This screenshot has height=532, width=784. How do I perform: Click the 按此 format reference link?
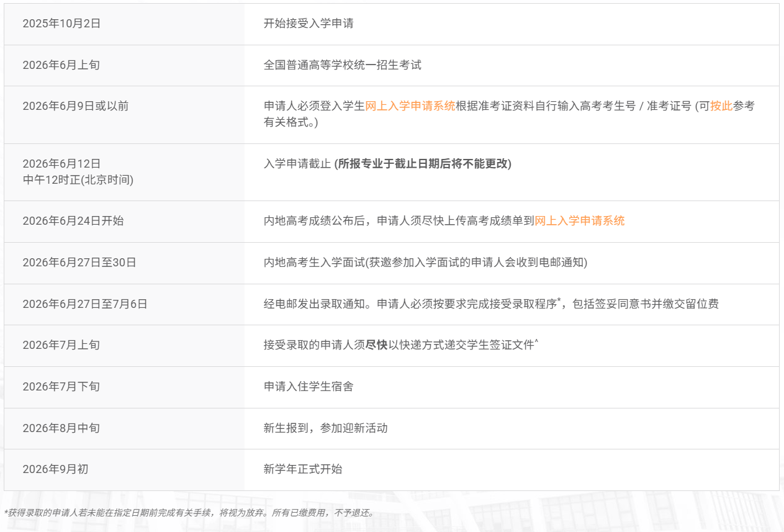point(721,106)
